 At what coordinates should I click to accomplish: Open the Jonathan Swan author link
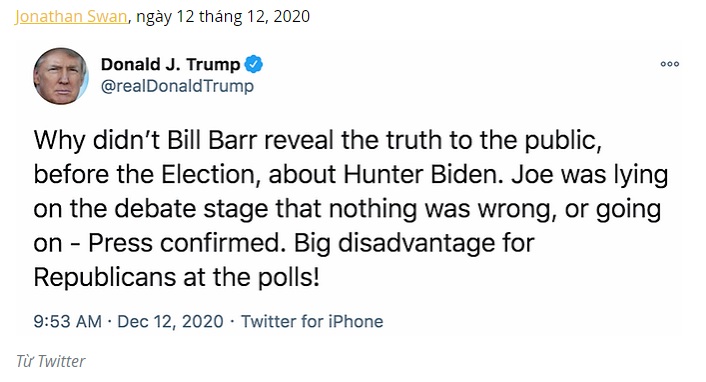click(71, 17)
